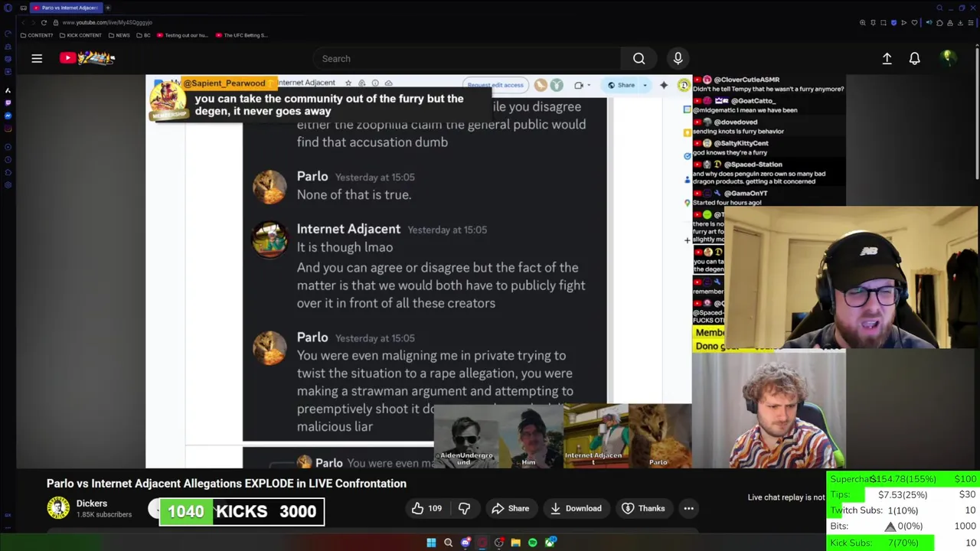Open the YouTube create/upload icon
This screenshot has width=980, height=551.
coord(887,58)
